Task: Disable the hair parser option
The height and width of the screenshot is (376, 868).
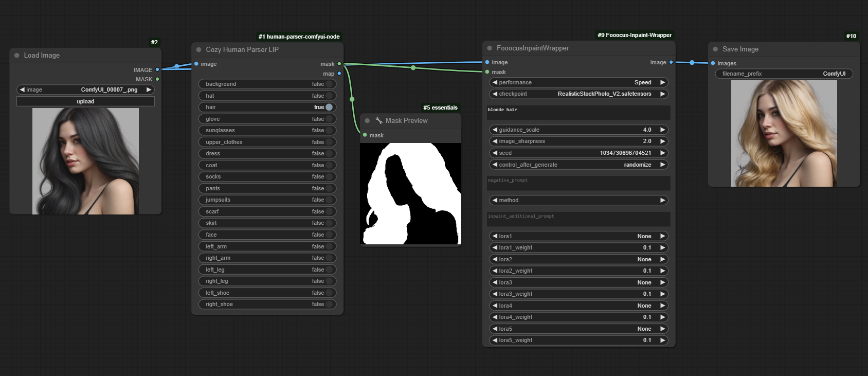Action: click(x=267, y=107)
